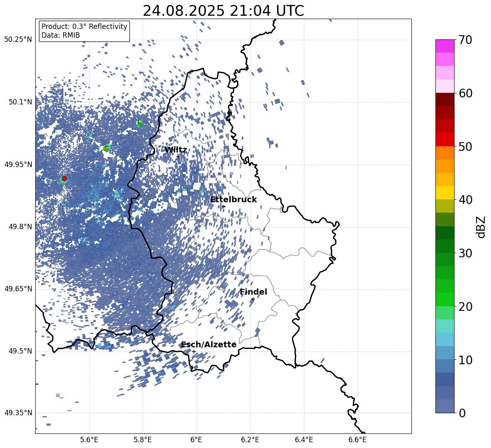
Task: Click the yellow 40 dBZ colorbar segment
Action: (x=445, y=193)
